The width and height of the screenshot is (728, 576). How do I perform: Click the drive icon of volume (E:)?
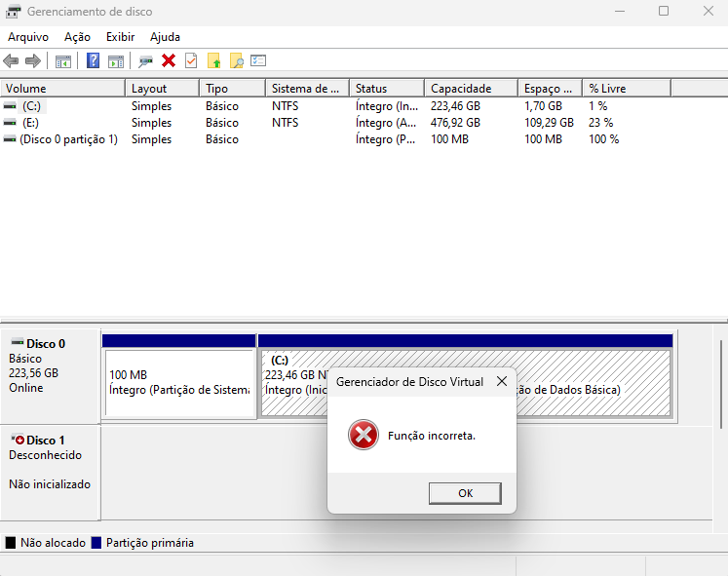[x=10, y=123]
